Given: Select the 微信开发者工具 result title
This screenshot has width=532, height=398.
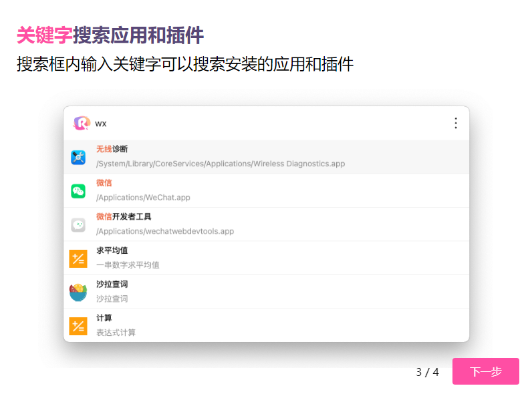Looking at the screenshot, I should pos(124,216).
